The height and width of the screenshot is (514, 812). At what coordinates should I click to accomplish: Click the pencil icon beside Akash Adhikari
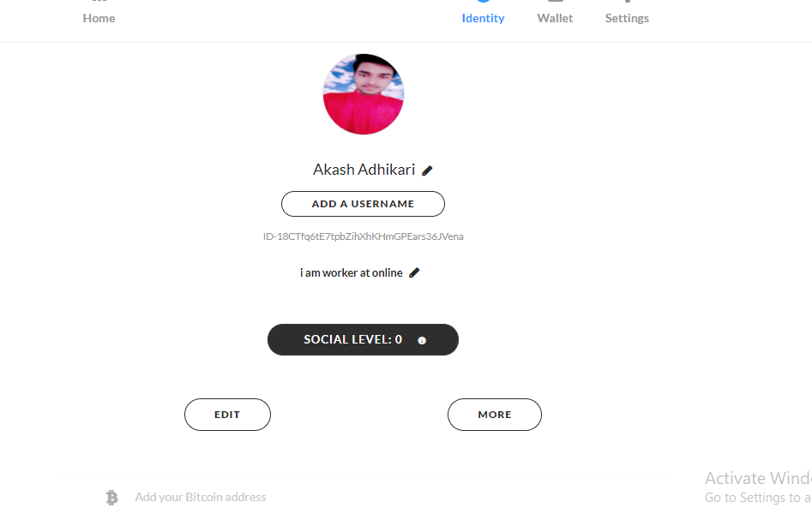pos(427,170)
